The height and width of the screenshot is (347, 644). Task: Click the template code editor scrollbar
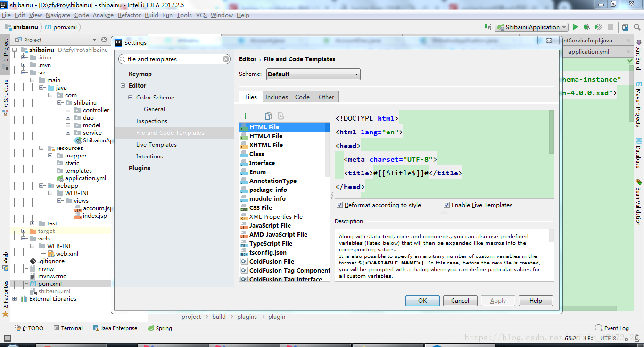click(552, 132)
